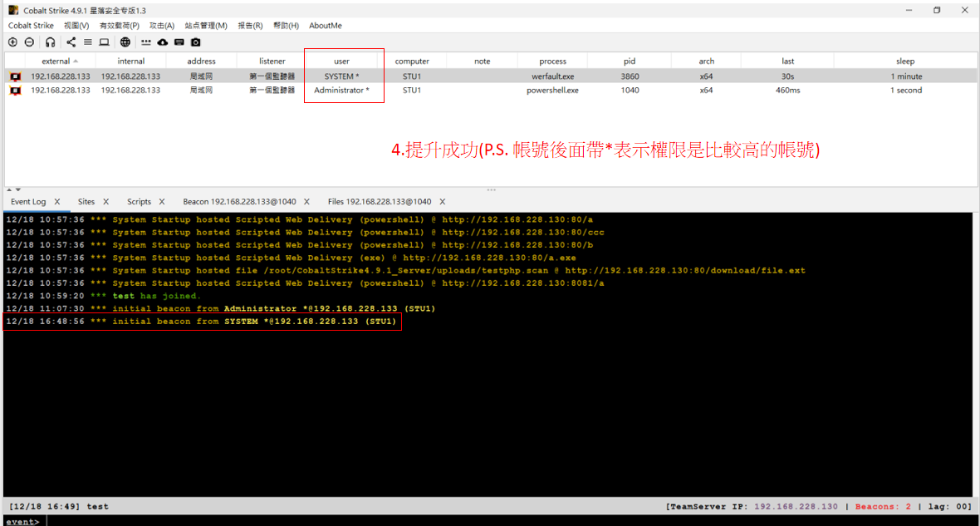Open the Cobalt Strike menu
Viewport: 980px width, 526px height.
31,26
